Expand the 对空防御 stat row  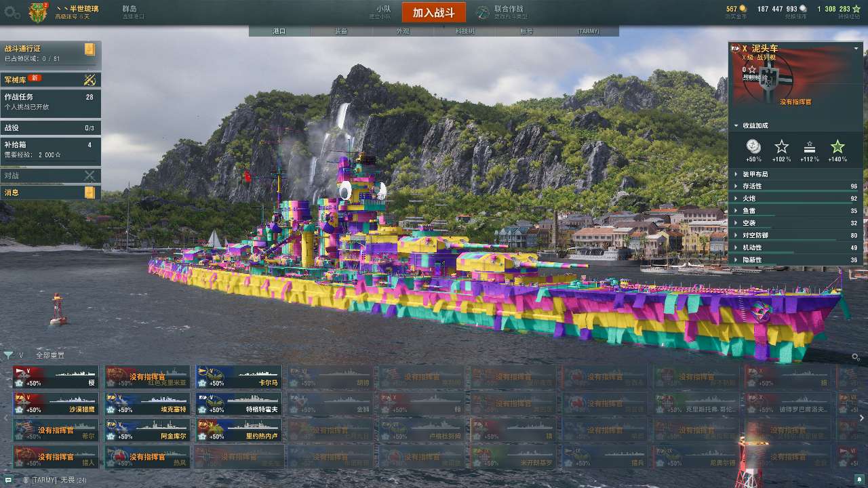(x=797, y=235)
